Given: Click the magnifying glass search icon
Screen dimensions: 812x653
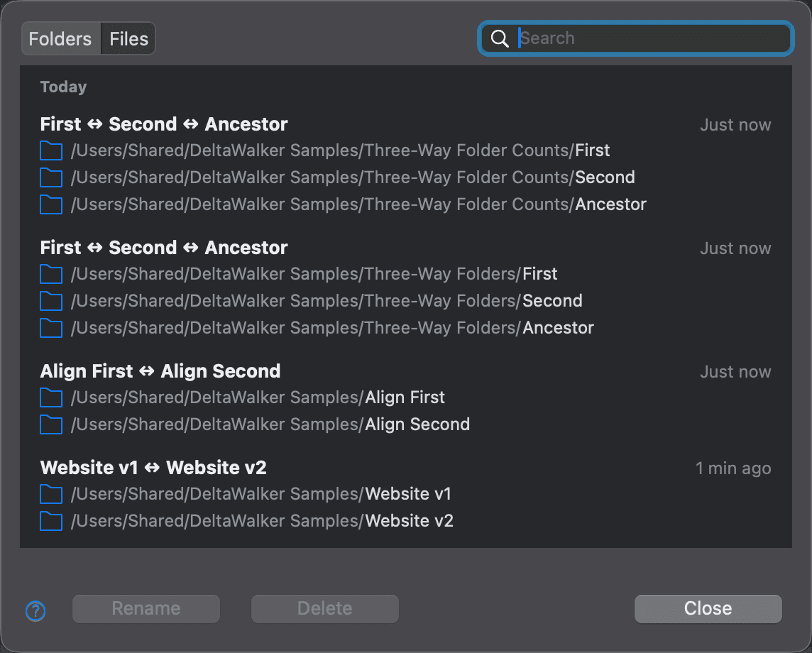Looking at the screenshot, I should coord(500,38).
